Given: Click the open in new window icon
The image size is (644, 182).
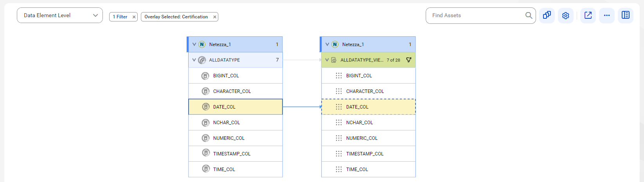Looking at the screenshot, I should [588, 16].
